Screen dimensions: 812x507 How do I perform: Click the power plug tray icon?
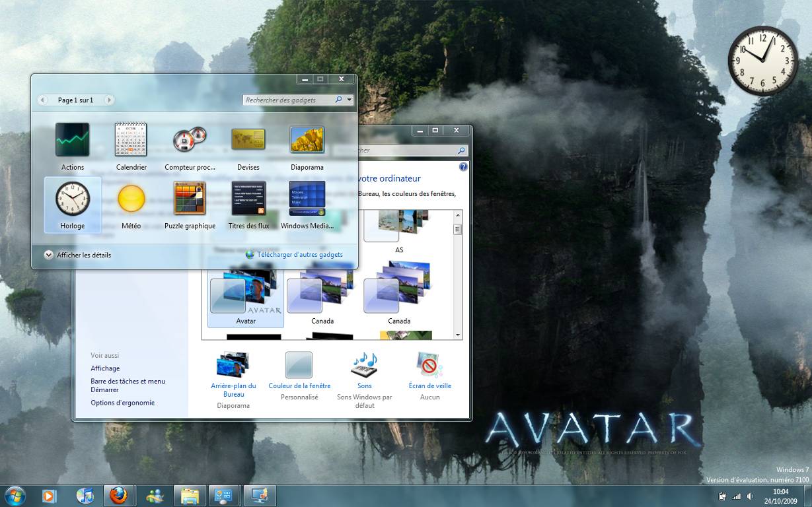(x=723, y=496)
